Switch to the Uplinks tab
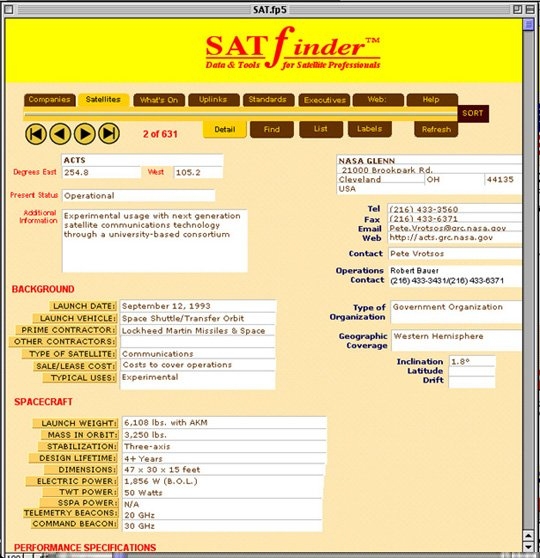Screen dimensions: 540x558 [x=213, y=100]
